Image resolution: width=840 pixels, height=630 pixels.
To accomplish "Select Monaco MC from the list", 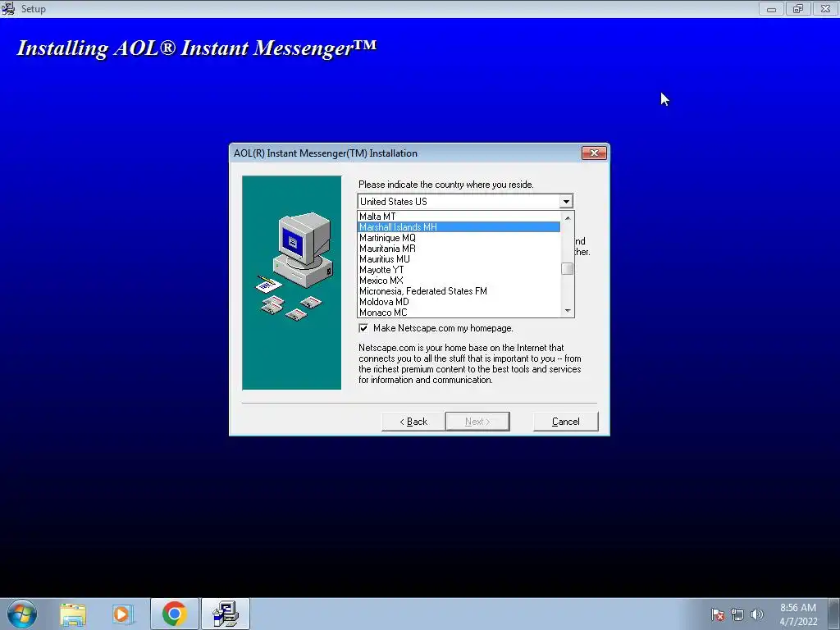I will pyautogui.click(x=459, y=313).
